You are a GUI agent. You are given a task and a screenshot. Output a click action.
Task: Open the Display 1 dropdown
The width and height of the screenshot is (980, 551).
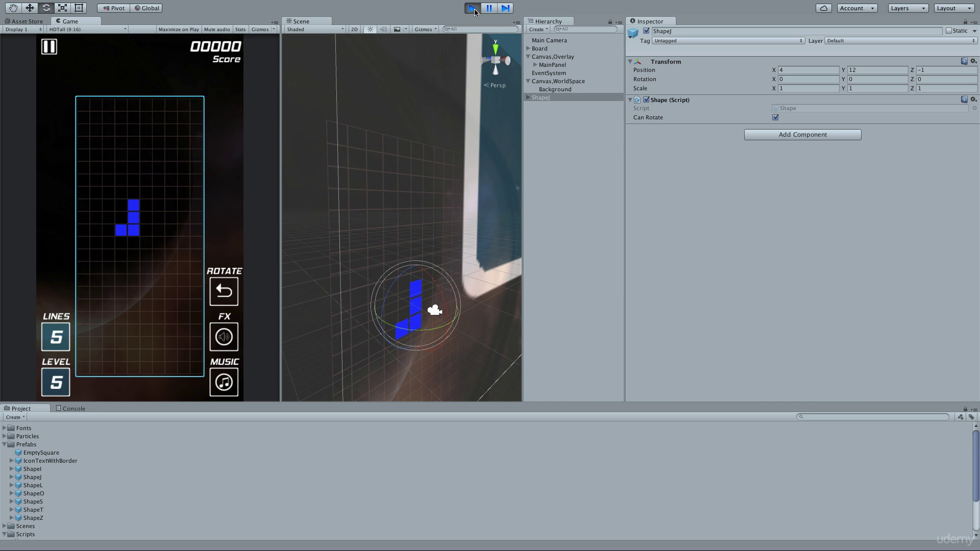pyautogui.click(x=23, y=29)
